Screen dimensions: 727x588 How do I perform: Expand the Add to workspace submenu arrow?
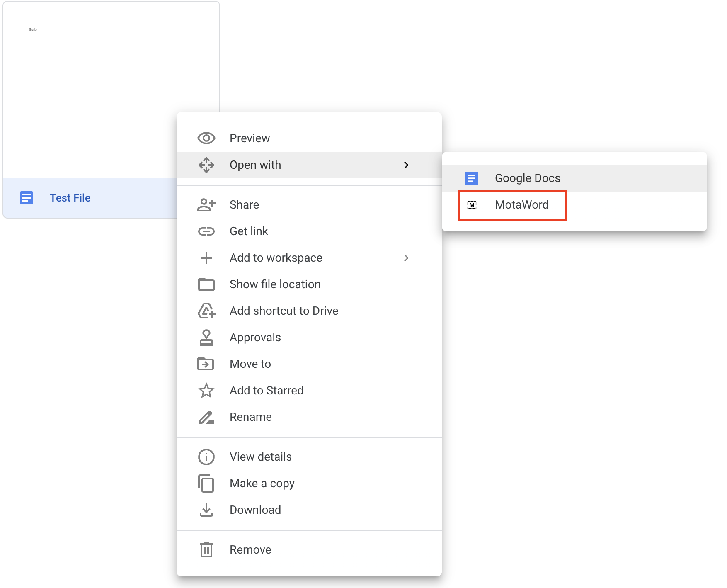[406, 258]
